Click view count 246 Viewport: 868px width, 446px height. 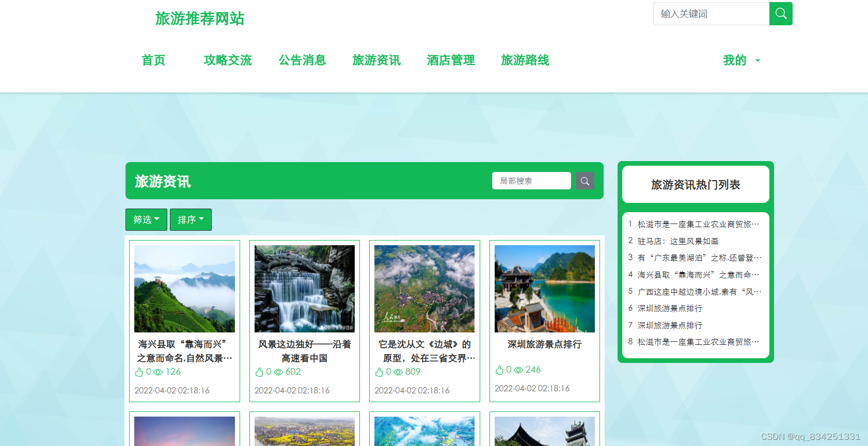click(x=533, y=370)
